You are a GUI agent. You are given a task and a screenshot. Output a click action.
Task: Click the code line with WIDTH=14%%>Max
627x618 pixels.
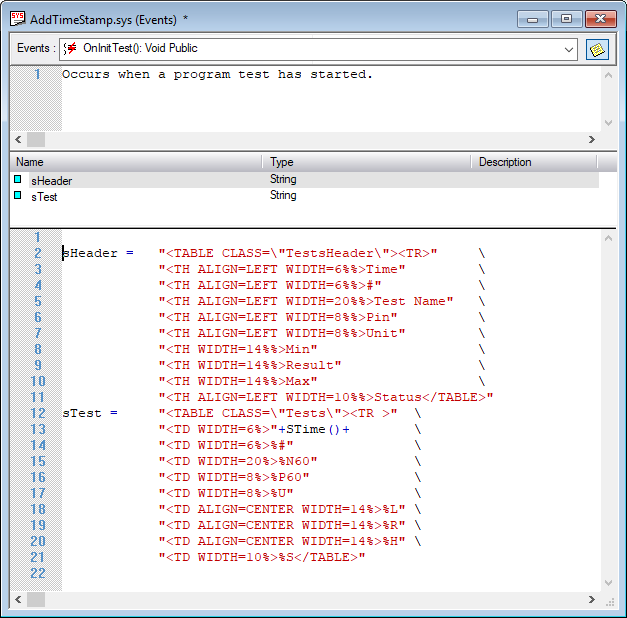238,381
